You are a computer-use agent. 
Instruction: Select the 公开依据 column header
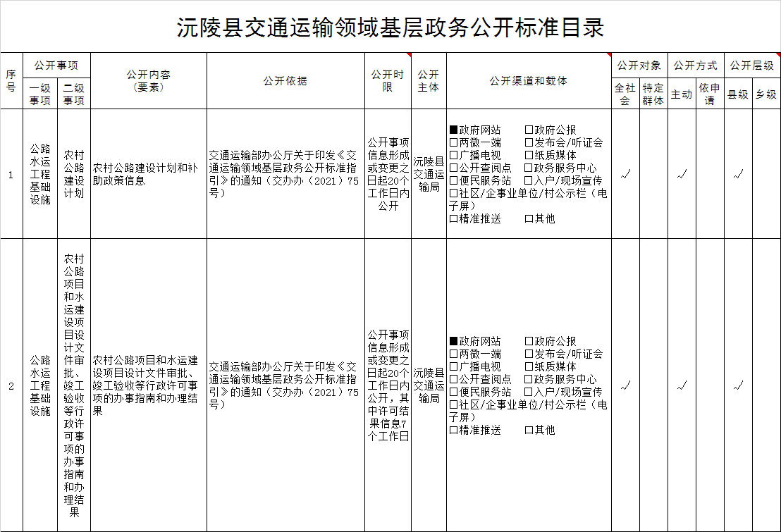(285, 80)
